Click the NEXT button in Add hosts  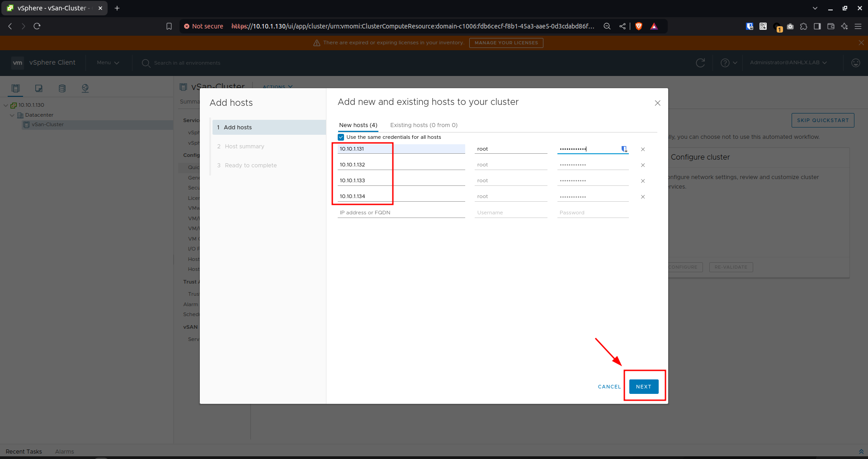644,387
